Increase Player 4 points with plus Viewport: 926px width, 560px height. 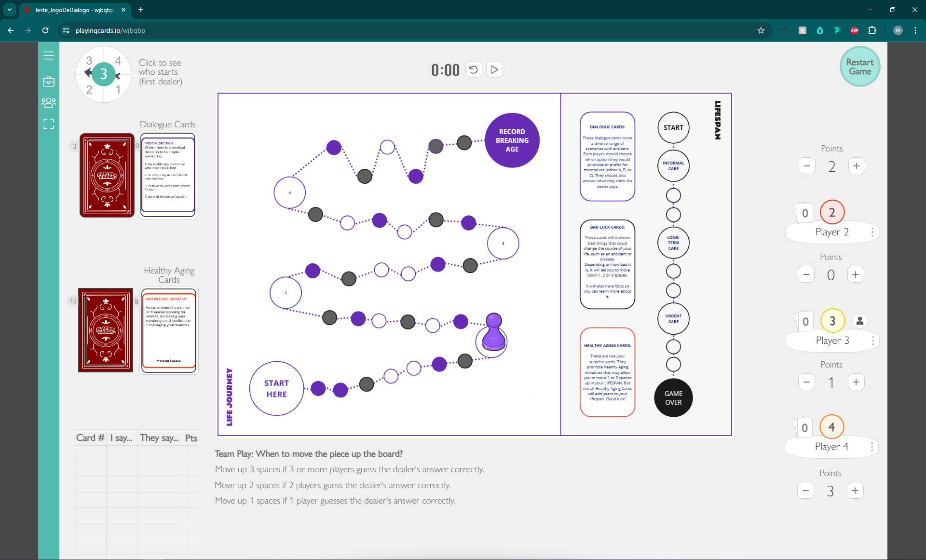(855, 491)
